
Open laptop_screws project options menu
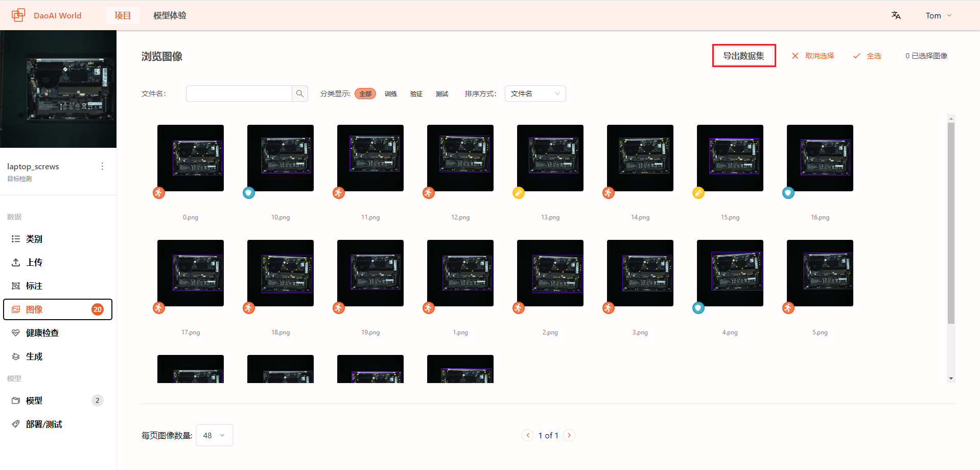(102, 166)
